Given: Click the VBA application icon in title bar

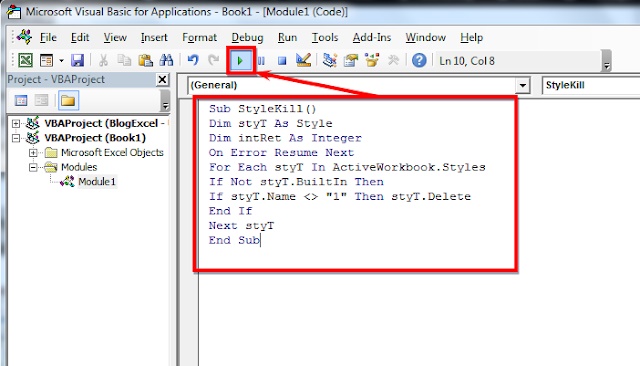Looking at the screenshot, I should (x=13, y=12).
